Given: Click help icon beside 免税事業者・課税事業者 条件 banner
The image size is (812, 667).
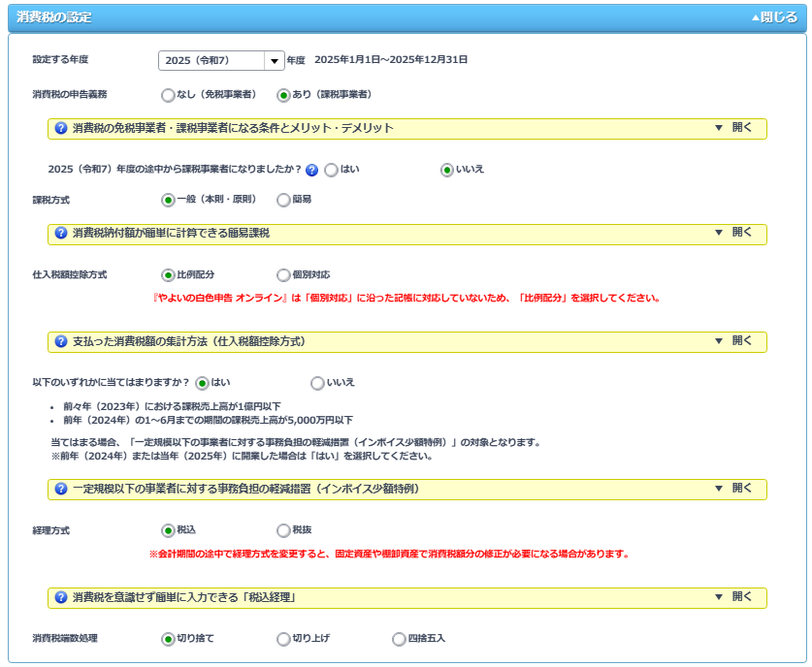Looking at the screenshot, I should click(x=61, y=128).
